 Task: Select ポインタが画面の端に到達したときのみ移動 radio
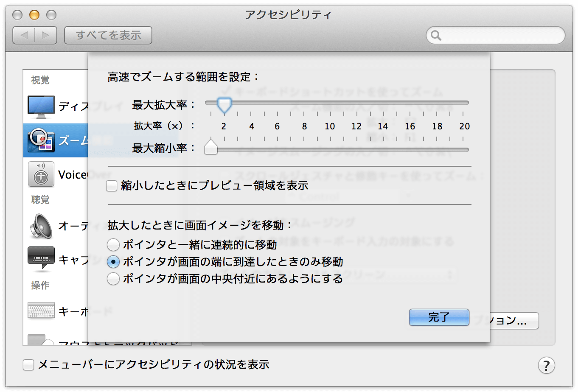tap(113, 262)
